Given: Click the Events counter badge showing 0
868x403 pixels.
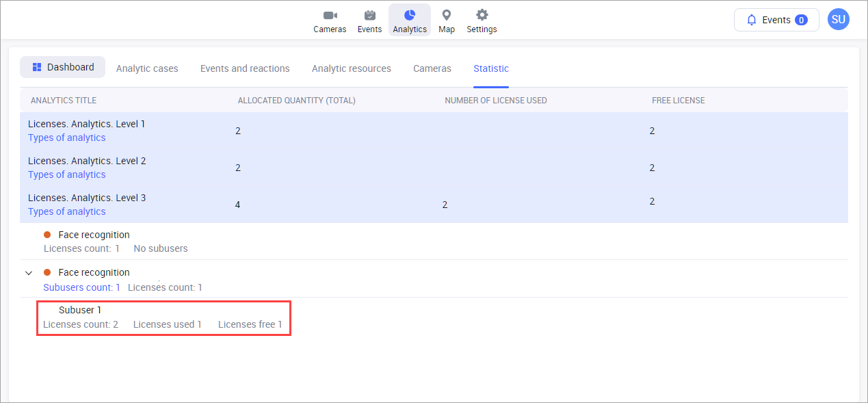Looking at the screenshot, I should tap(801, 20).
